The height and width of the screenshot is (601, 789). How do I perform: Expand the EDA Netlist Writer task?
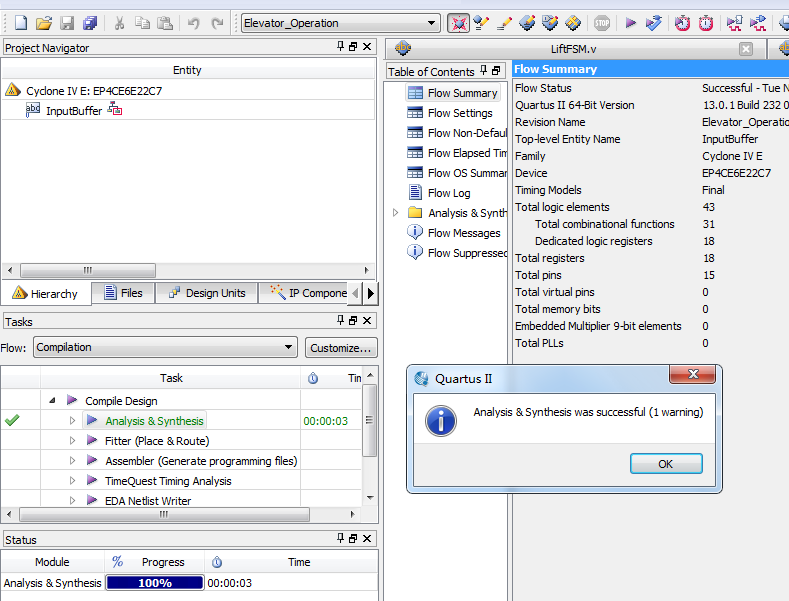tap(72, 500)
